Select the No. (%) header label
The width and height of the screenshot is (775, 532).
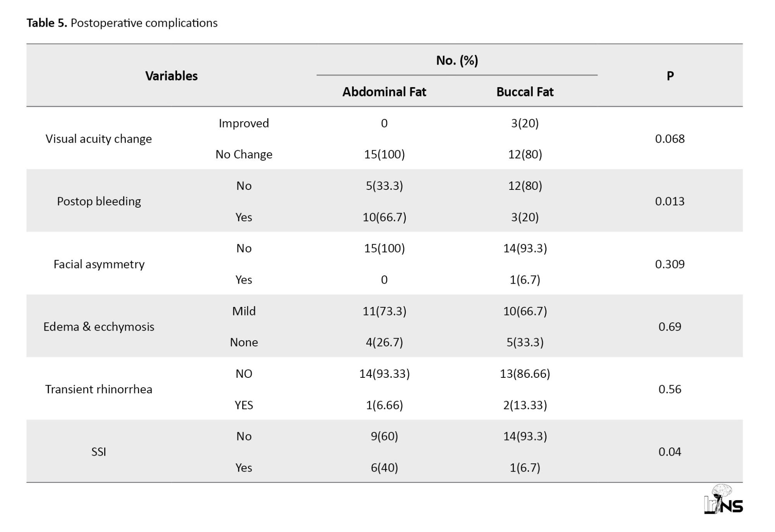(457, 60)
